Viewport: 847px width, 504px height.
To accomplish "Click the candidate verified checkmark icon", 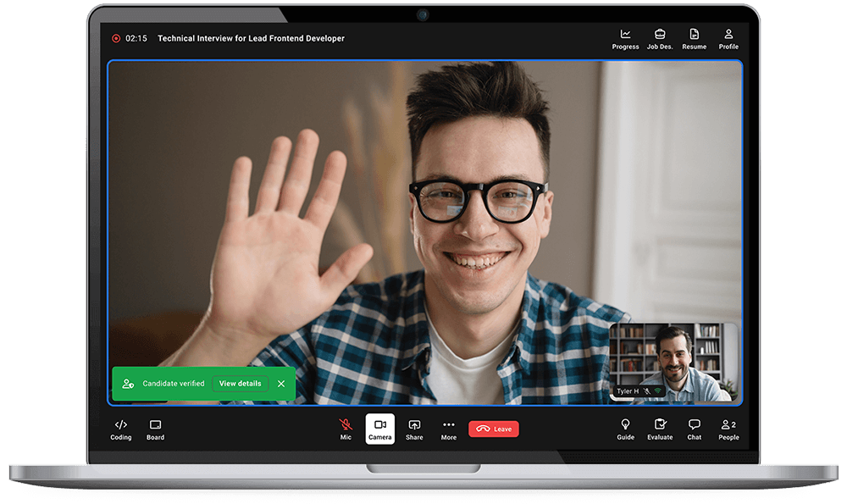I will (129, 383).
